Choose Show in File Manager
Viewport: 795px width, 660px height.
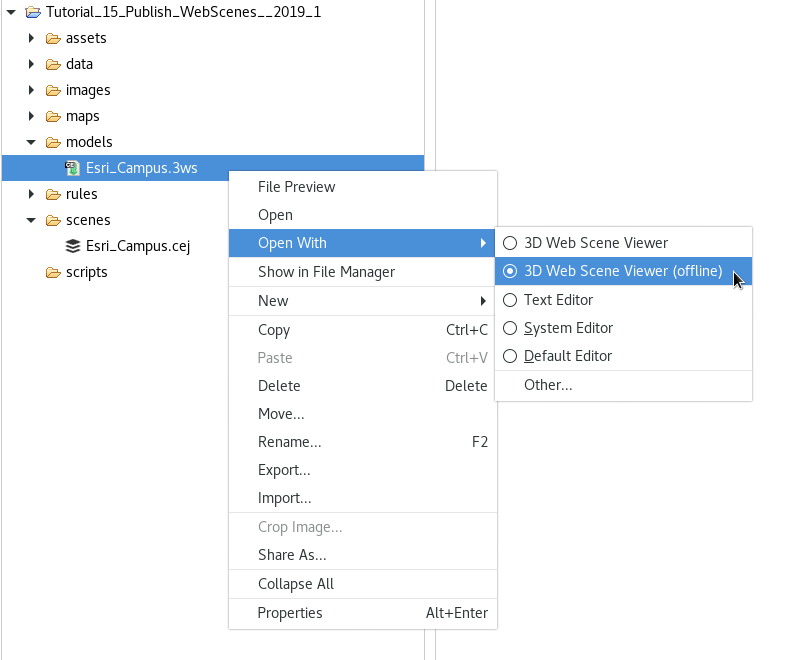tap(326, 272)
